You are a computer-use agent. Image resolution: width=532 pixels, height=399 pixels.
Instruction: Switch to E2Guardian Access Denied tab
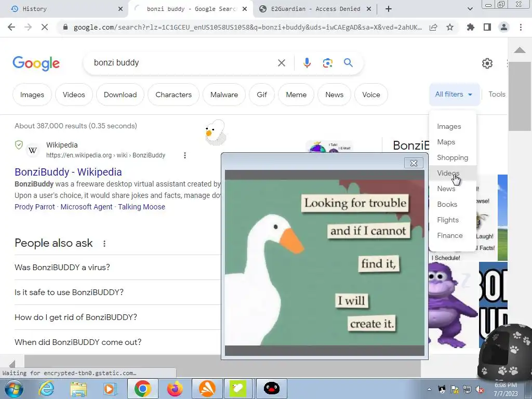click(315, 9)
